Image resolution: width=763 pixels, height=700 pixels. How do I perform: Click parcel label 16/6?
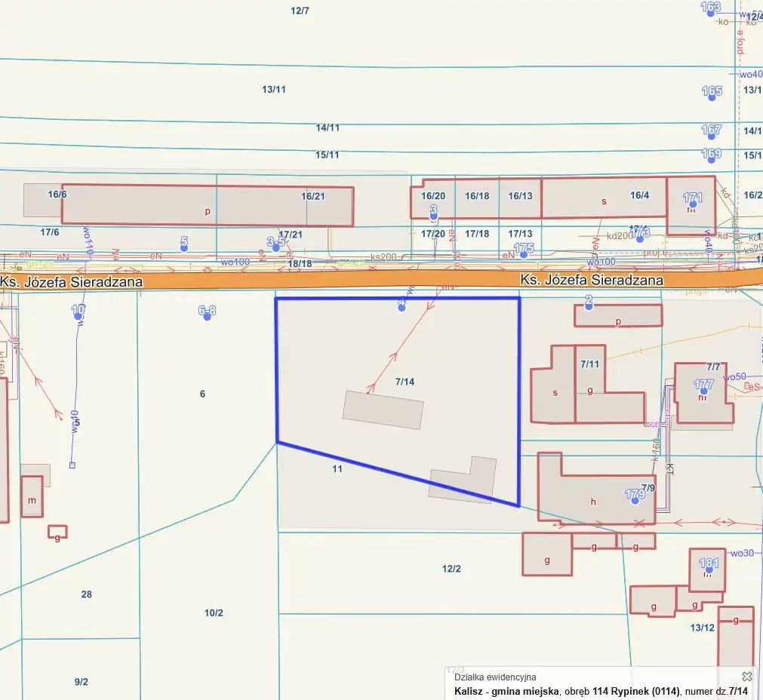57,195
